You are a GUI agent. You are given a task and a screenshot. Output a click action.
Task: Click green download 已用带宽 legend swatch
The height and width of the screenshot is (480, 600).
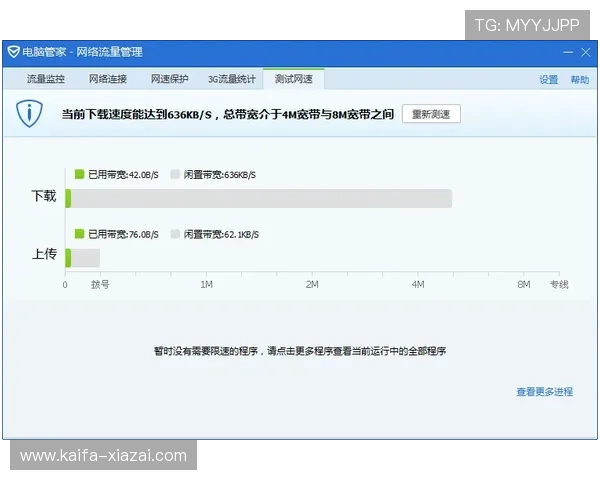tap(79, 175)
